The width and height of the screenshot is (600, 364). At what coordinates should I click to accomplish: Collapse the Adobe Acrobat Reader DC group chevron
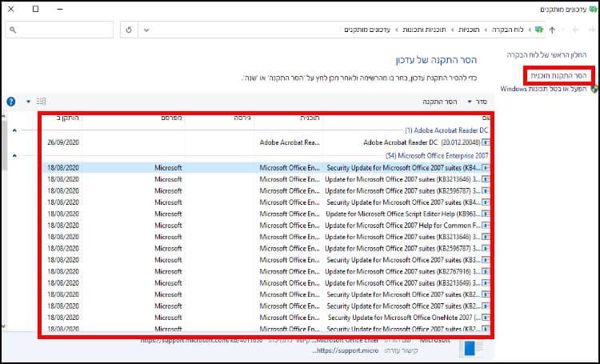pyautogui.click(x=14, y=130)
